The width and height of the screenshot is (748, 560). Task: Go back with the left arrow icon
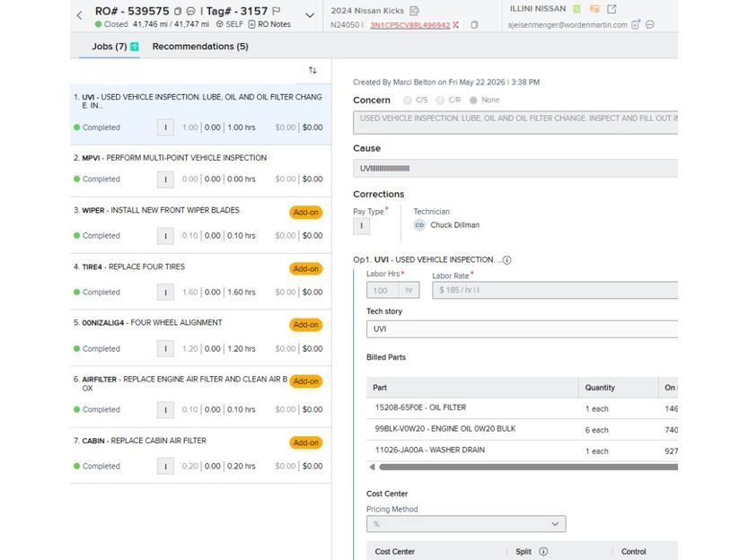click(x=79, y=16)
